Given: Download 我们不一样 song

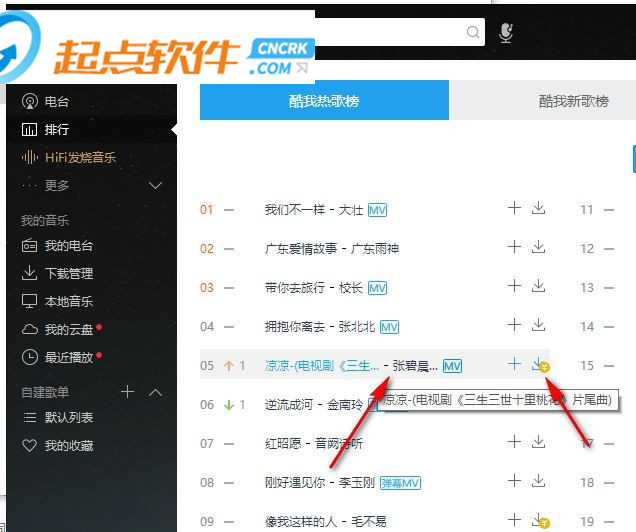Looking at the screenshot, I should pos(538,208).
